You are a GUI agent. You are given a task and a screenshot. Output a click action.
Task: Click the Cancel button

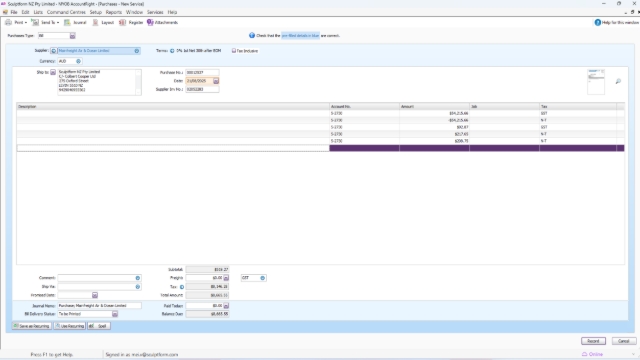(x=624, y=341)
